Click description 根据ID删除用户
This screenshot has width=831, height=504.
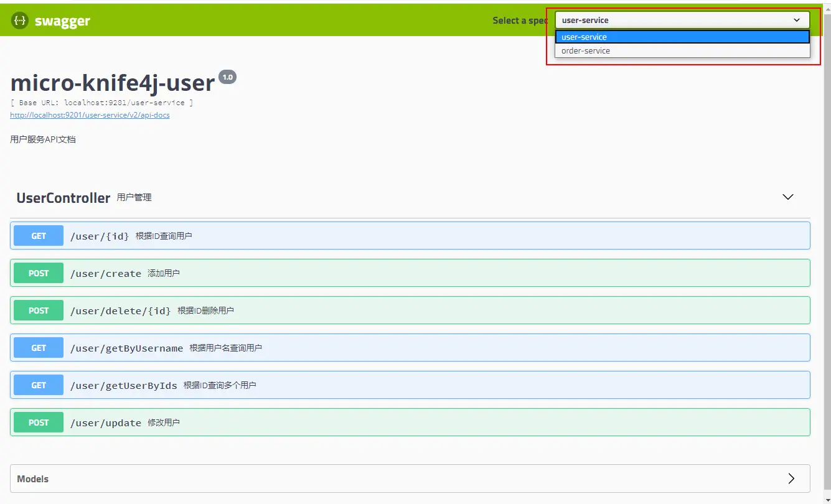[x=205, y=311]
